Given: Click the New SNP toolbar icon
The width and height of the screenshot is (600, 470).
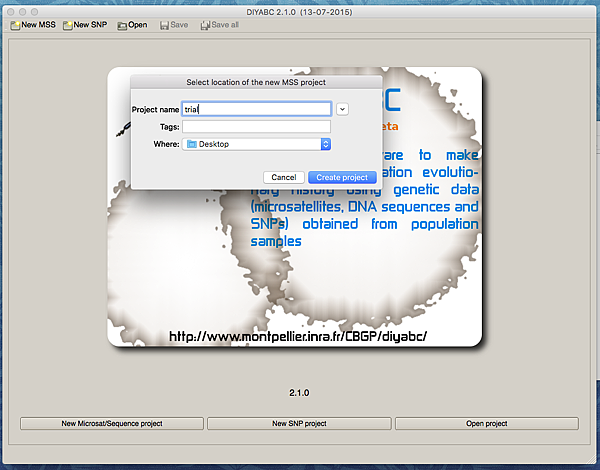Looking at the screenshot, I should tap(68, 26).
